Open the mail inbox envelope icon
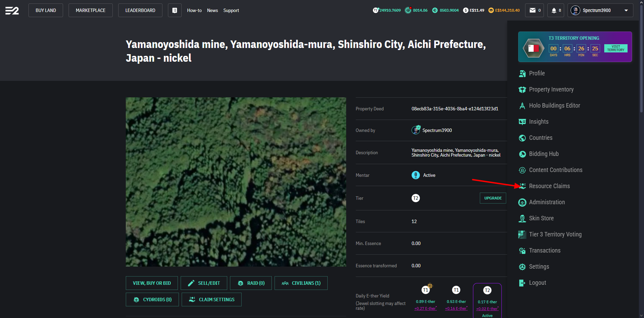The width and height of the screenshot is (644, 318). coord(532,10)
